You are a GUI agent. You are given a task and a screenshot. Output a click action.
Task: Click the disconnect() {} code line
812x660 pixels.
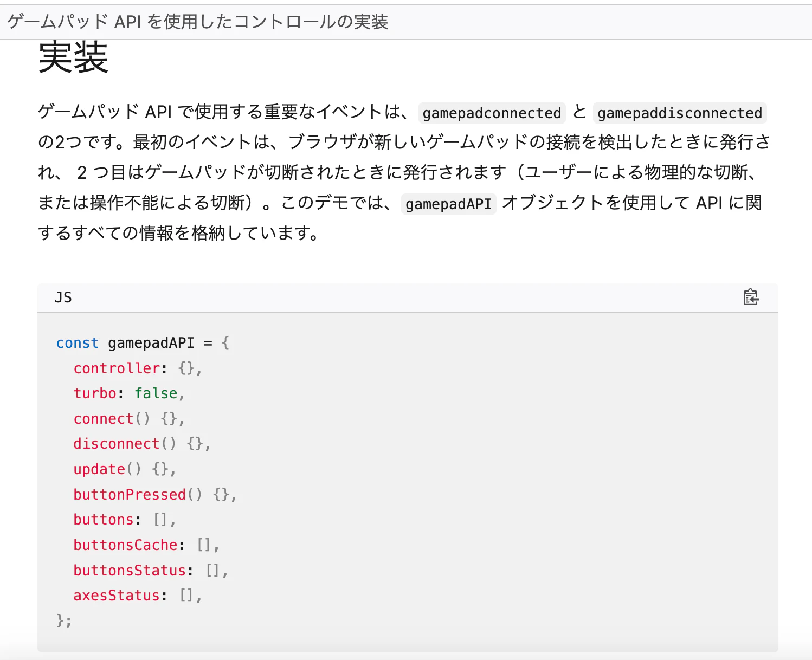(142, 444)
